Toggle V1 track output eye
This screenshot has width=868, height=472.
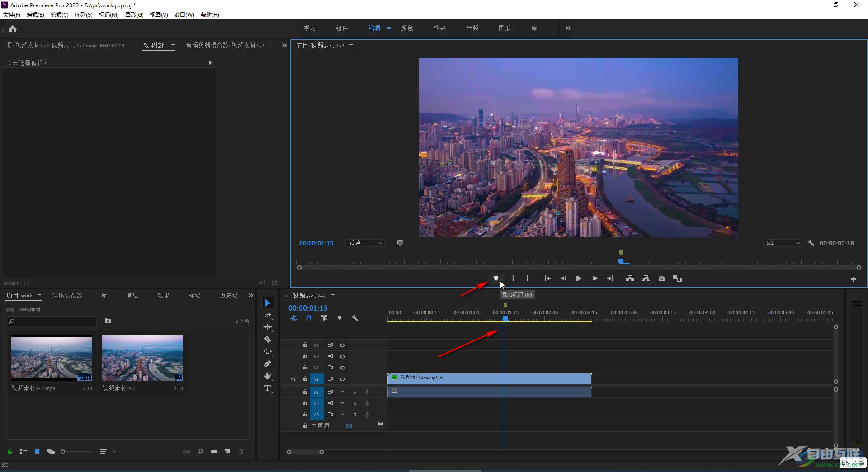tap(342, 379)
